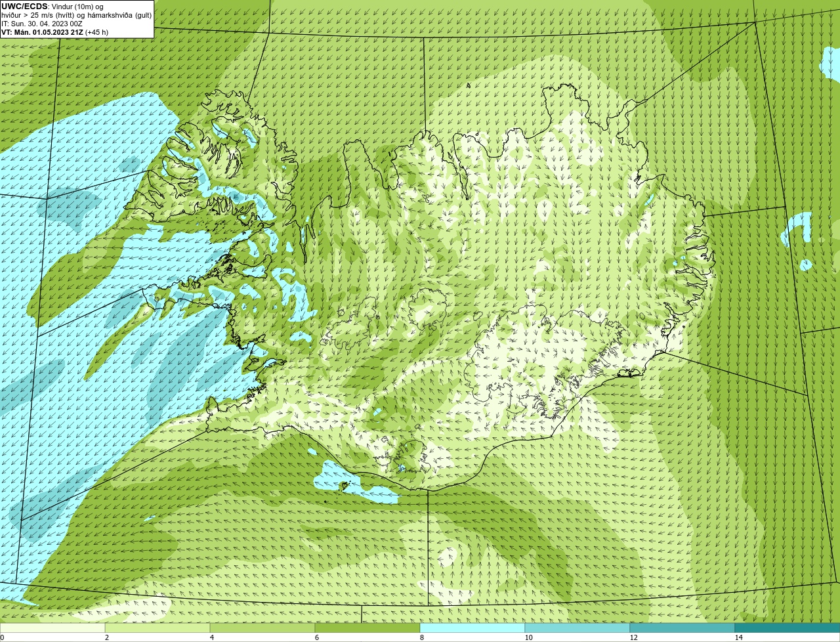Click the 2–4 m/s light green band
This screenshot has width=840, height=642.
click(x=157, y=628)
